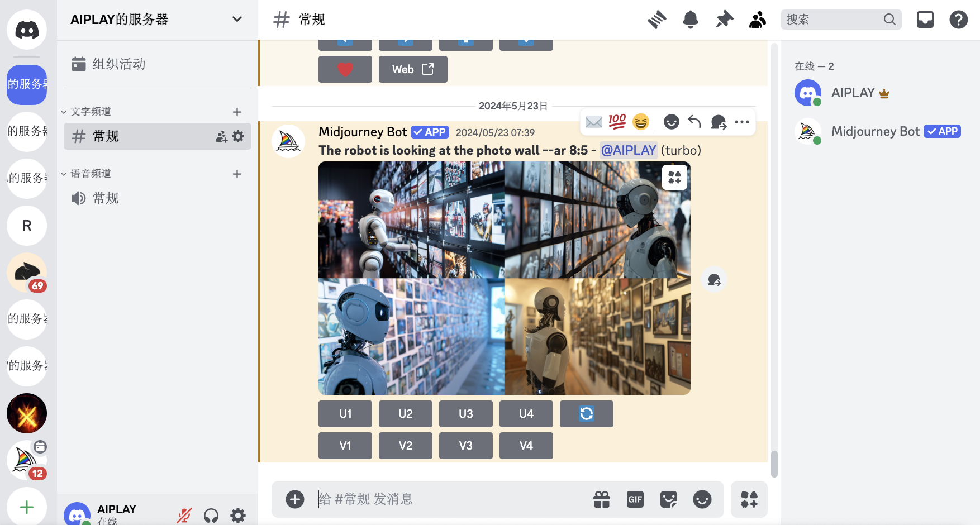
Task: Forward message from hover toolbar
Action: 719,122
